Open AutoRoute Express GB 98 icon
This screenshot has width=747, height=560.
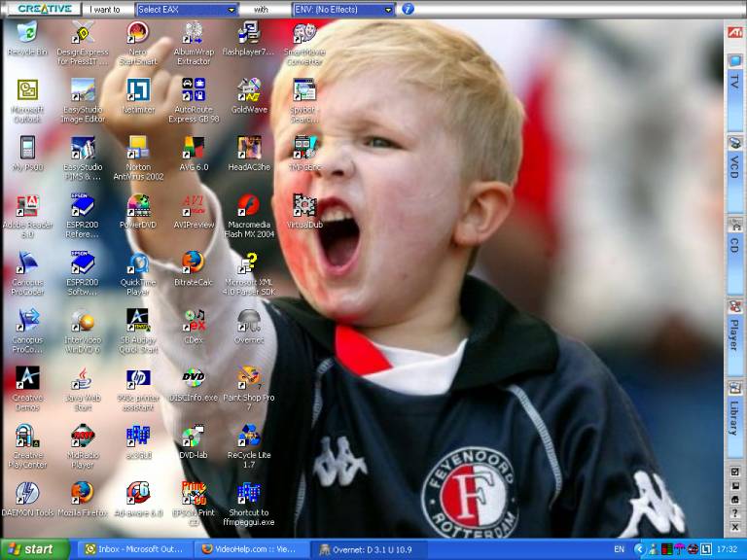[x=194, y=90]
